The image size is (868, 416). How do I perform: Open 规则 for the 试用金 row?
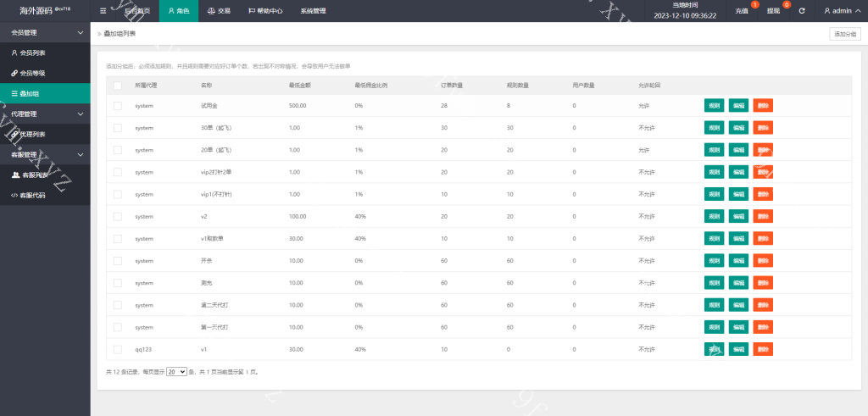point(714,106)
